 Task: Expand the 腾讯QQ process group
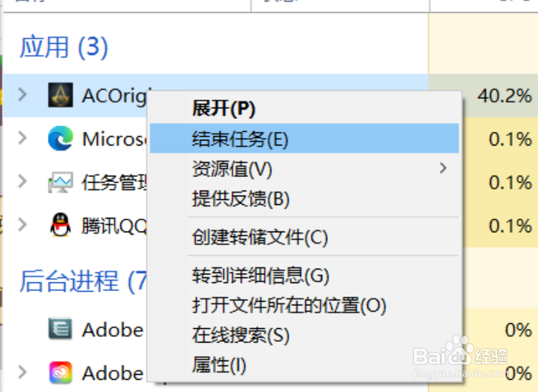22,226
